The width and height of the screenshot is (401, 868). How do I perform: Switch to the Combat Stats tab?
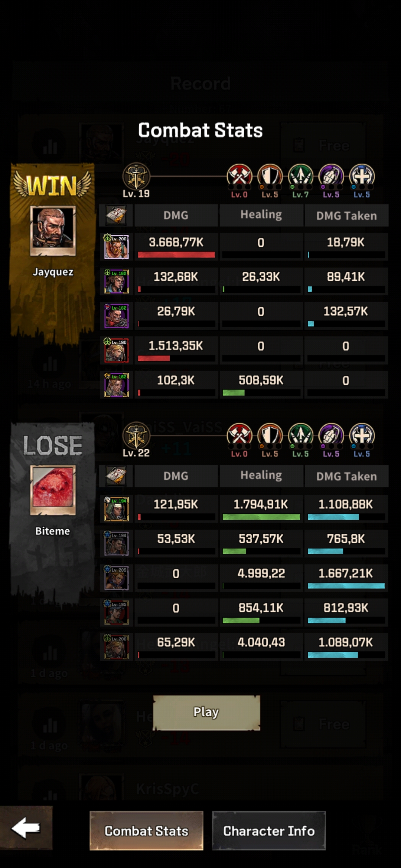[146, 831]
